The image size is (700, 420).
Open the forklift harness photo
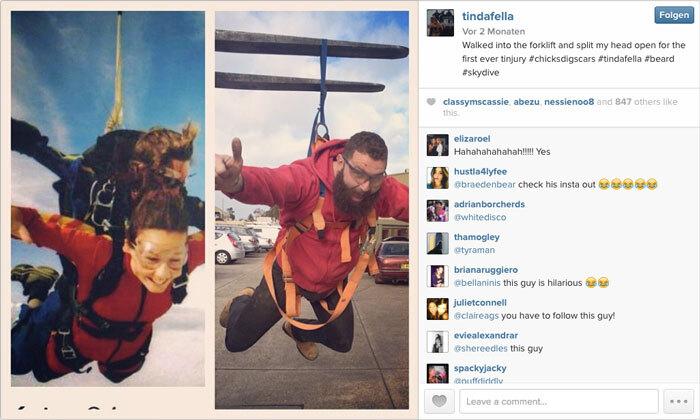click(312, 210)
